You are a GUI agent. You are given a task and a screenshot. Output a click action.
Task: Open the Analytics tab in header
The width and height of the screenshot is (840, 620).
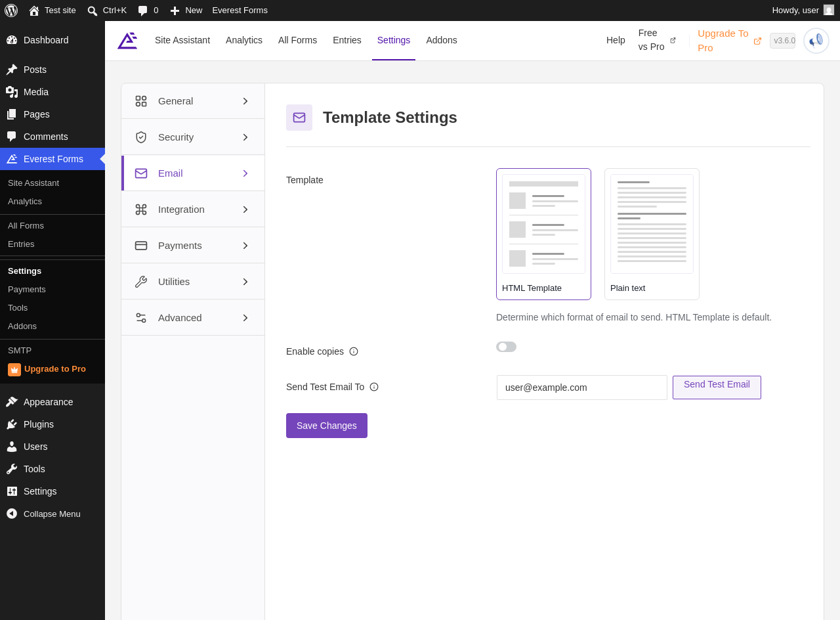pos(244,40)
